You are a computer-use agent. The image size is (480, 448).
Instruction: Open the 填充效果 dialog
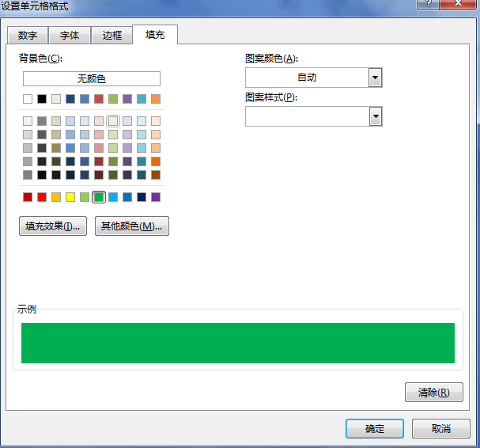click(53, 226)
